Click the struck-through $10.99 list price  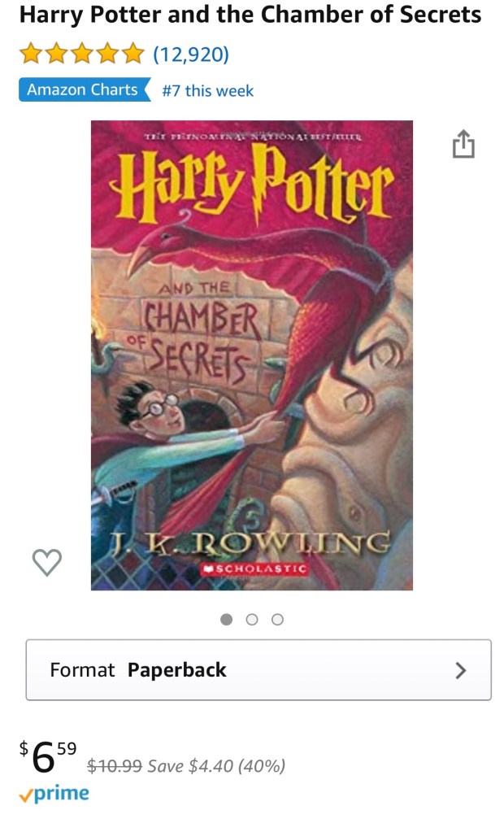tap(115, 765)
